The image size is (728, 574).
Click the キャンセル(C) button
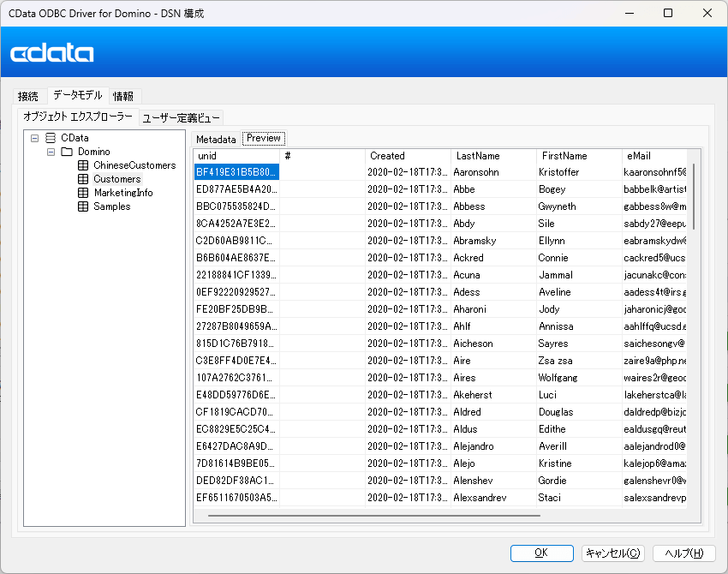tap(613, 553)
